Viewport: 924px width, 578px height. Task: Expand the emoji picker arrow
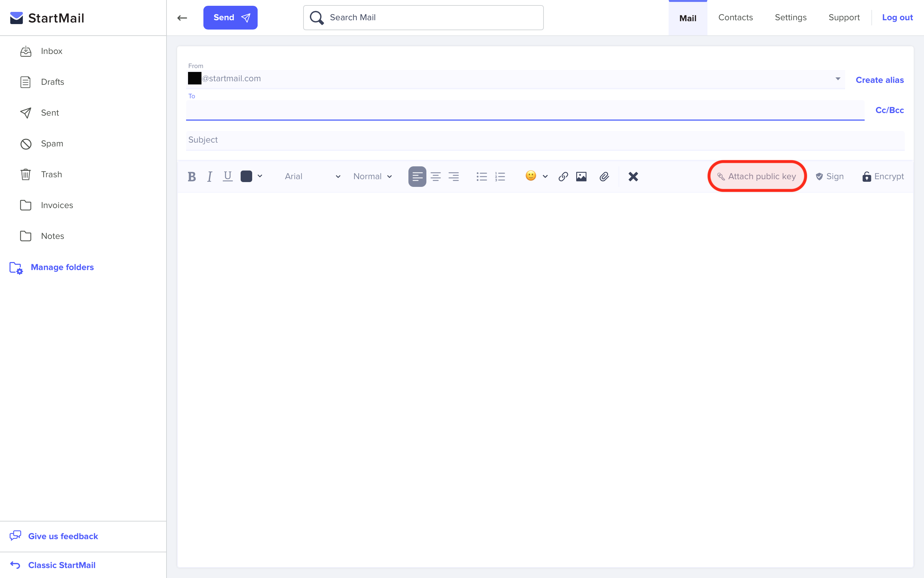click(x=545, y=177)
